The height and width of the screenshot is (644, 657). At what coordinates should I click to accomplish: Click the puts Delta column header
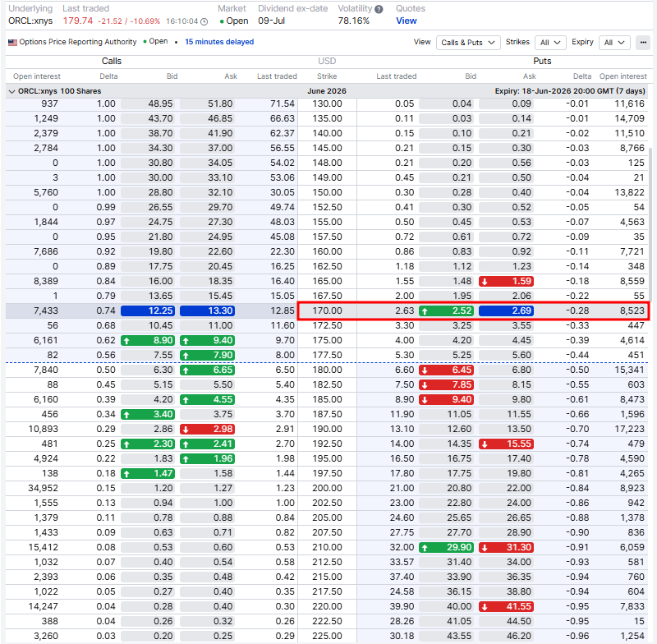pos(582,76)
